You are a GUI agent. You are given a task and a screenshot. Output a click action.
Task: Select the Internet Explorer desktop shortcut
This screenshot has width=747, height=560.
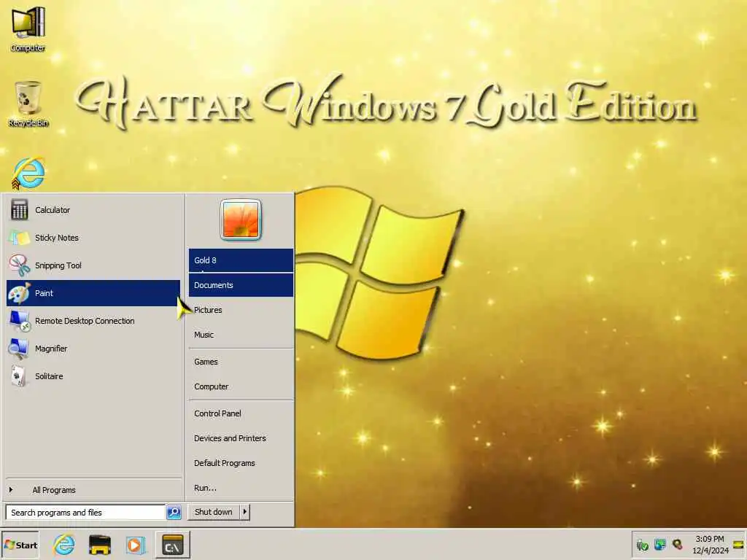coord(28,174)
